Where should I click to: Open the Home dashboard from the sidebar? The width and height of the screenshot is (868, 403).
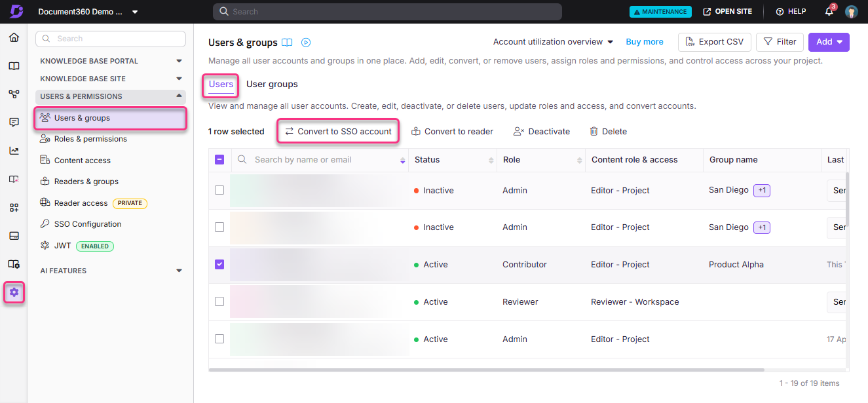tap(14, 37)
